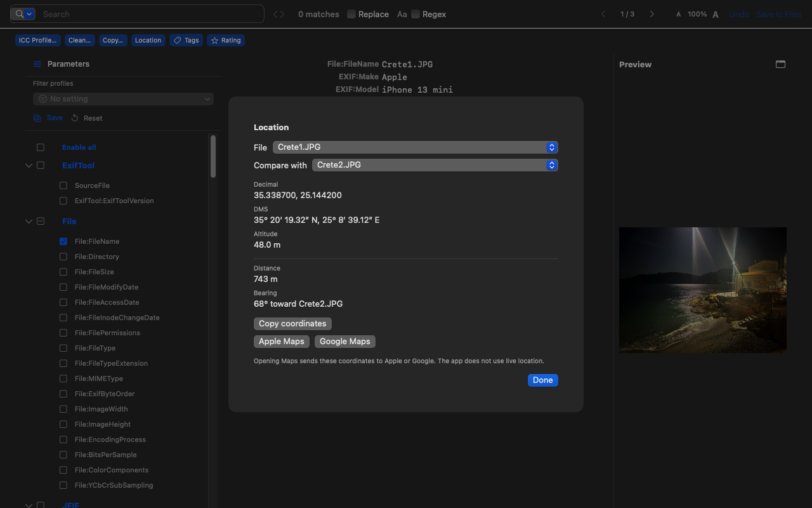Click the Crete night photo preview thumbnail
This screenshot has width=812, height=508.
[x=703, y=290]
